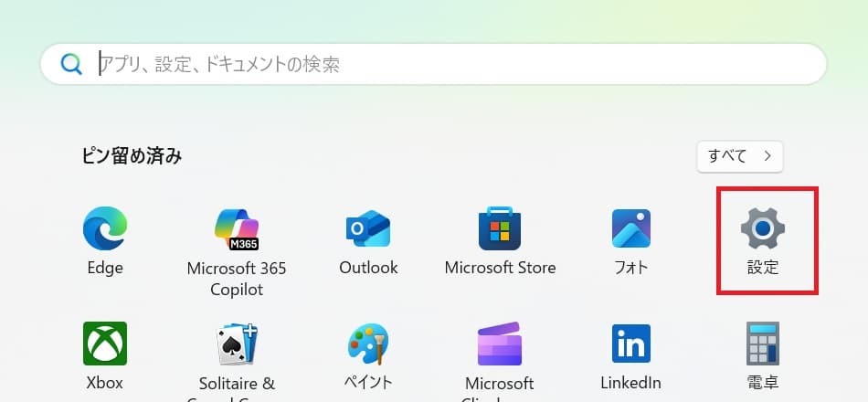Launch the Xbox app

point(105,344)
